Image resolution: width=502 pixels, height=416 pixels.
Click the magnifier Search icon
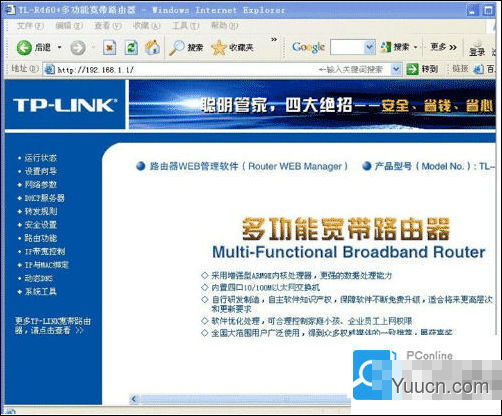click(x=176, y=48)
